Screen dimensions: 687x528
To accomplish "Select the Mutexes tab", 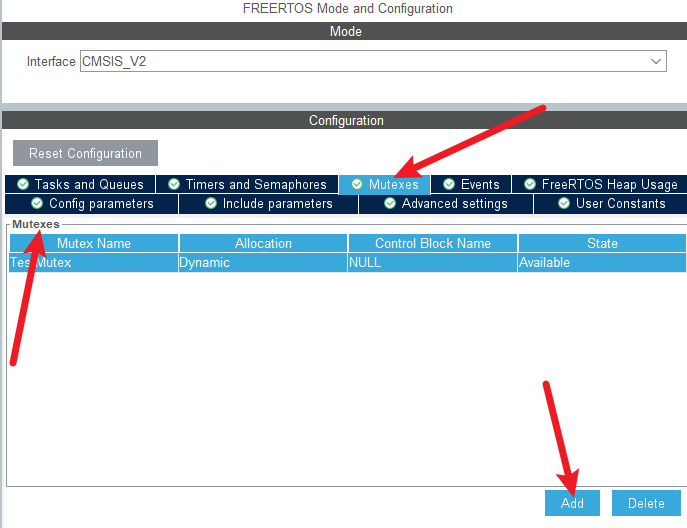I will pyautogui.click(x=385, y=184).
